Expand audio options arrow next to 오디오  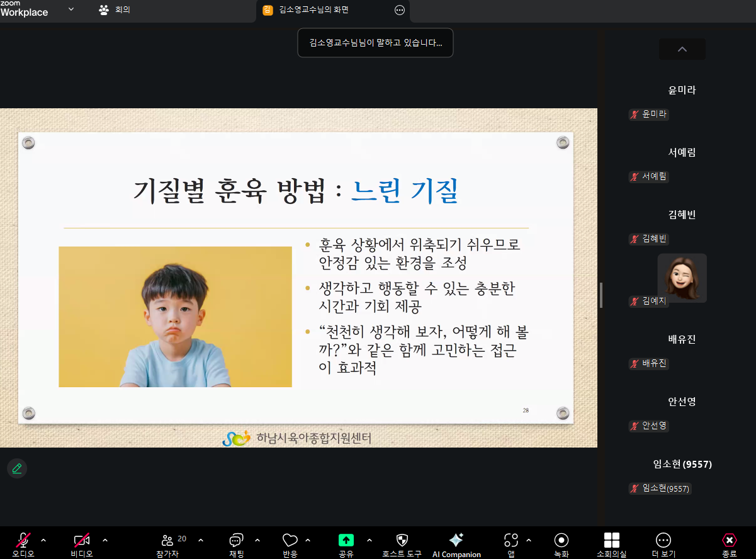point(43,540)
